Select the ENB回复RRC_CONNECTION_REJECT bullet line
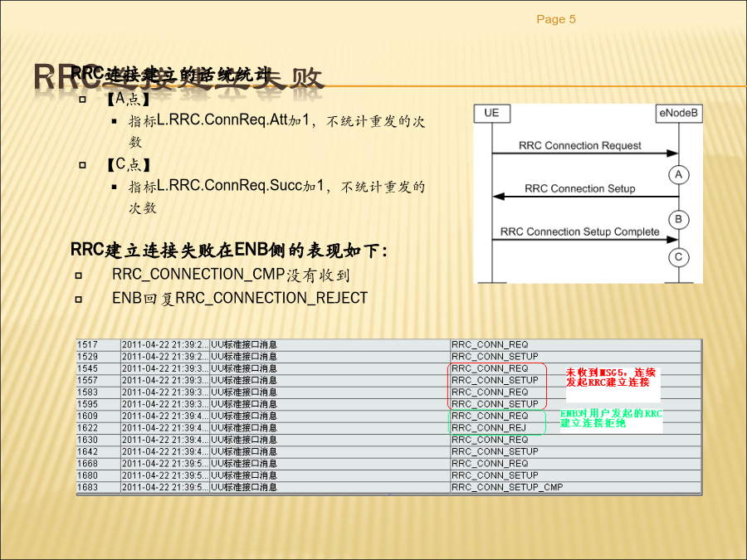 coord(239,298)
